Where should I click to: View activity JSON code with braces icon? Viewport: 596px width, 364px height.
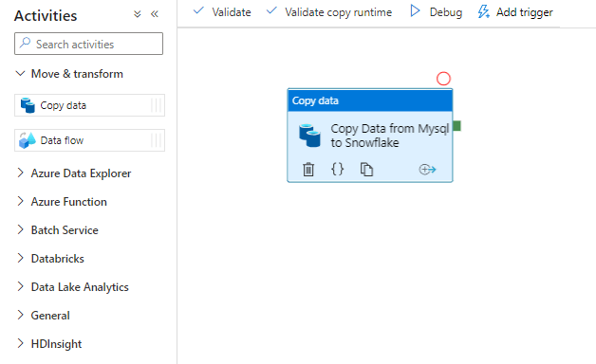(x=337, y=169)
